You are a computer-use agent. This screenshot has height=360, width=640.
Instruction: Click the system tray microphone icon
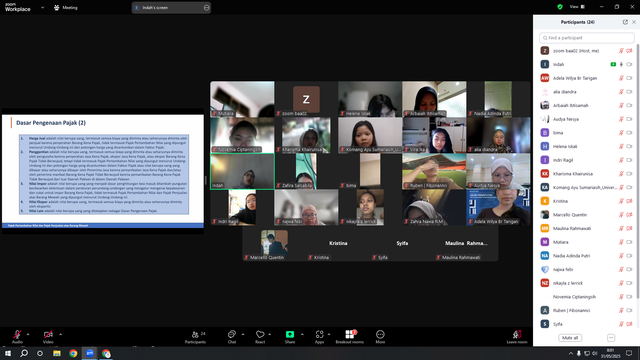click(579, 353)
